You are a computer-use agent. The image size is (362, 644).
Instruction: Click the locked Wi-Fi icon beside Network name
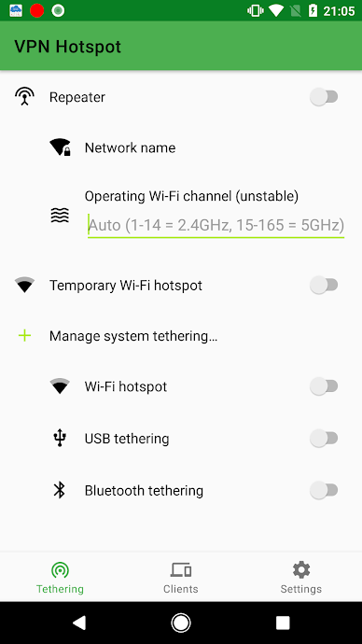(60, 147)
